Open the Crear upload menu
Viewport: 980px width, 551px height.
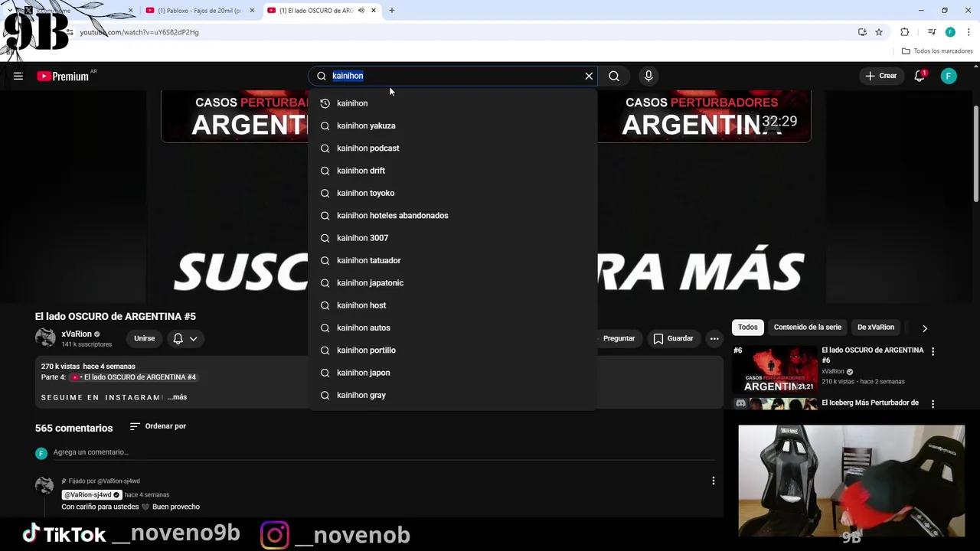[880, 76]
